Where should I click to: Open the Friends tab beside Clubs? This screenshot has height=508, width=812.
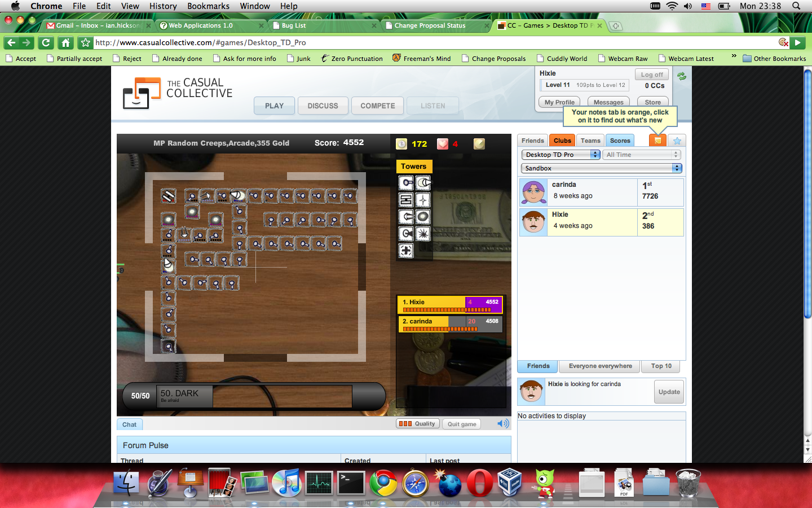tap(533, 141)
